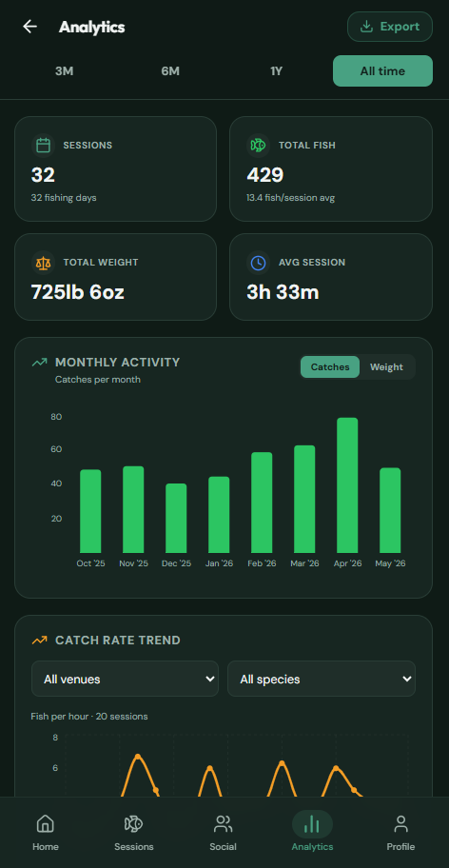Click the CATCH RATE TREND heading

pos(118,641)
